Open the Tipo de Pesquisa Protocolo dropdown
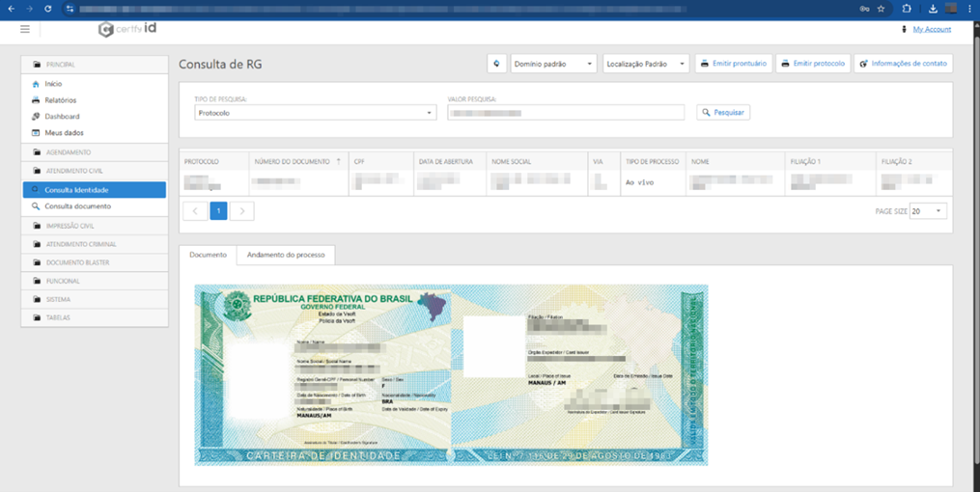Viewport: 980px width, 492px height. [316, 113]
